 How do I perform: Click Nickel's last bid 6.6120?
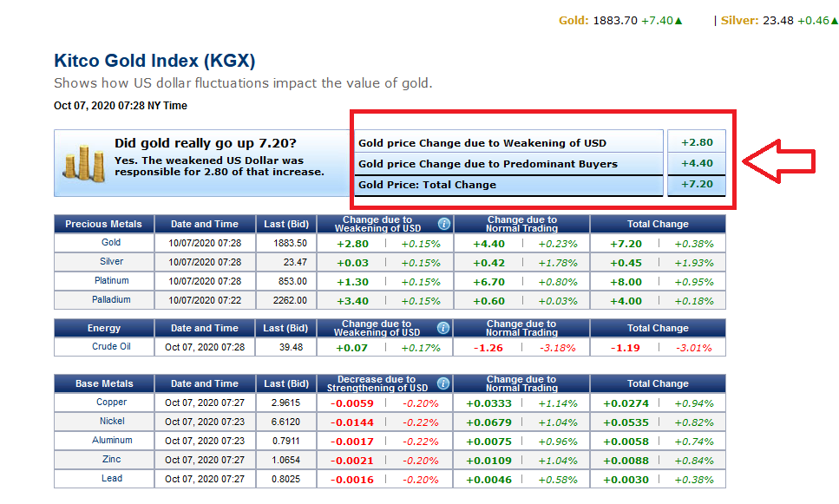(285, 422)
